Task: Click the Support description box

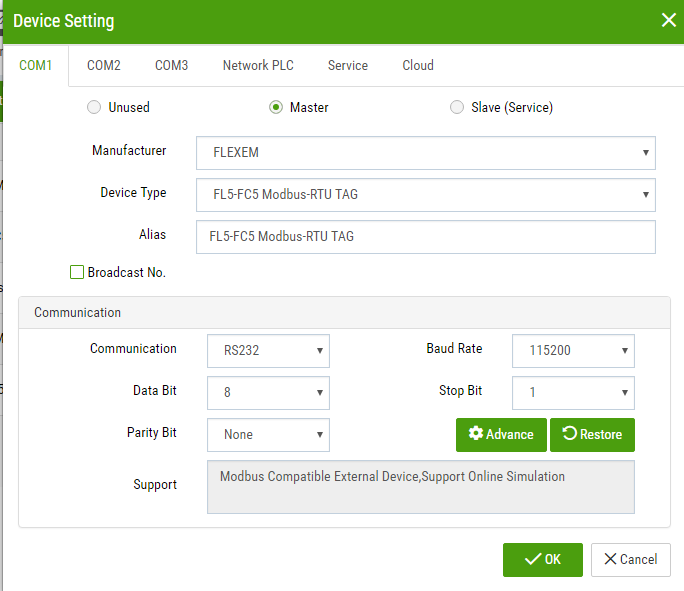Action: 421,487
